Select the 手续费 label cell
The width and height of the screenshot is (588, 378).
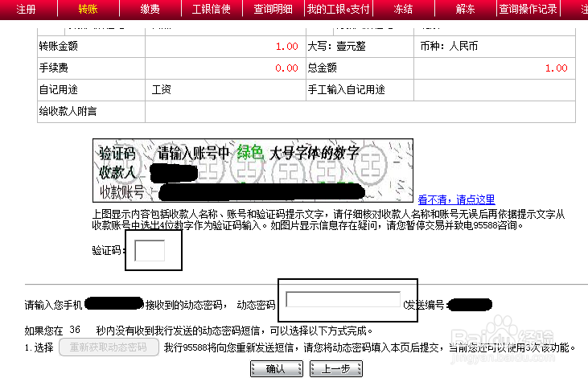[x=91, y=68]
